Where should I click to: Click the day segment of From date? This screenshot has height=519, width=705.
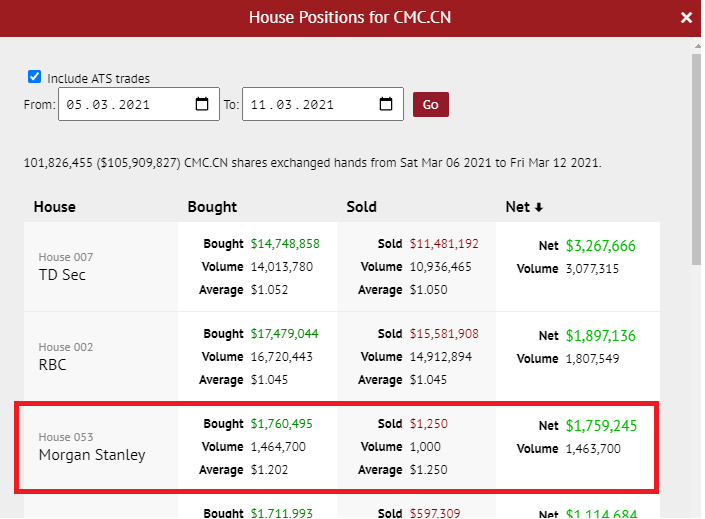click(x=75, y=105)
